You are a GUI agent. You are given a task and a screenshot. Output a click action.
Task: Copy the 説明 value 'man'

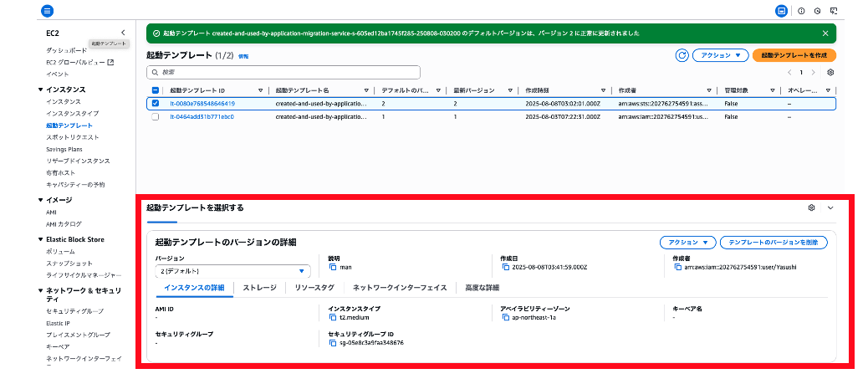[333, 267]
